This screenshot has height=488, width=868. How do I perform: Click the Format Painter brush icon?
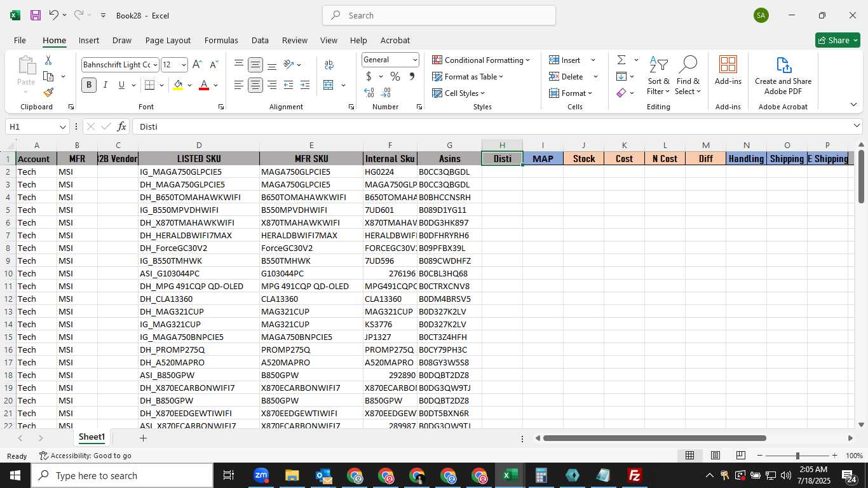(48, 93)
